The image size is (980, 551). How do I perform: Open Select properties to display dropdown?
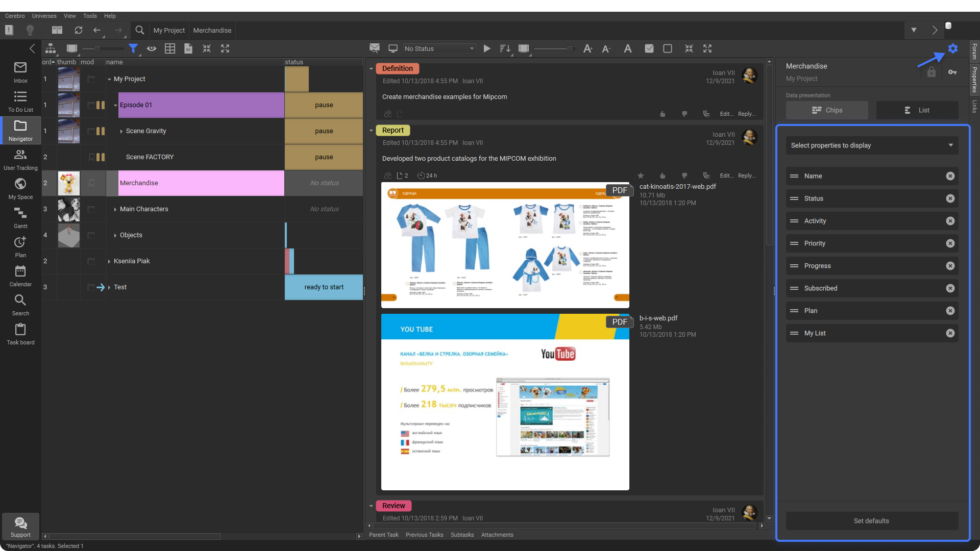pyautogui.click(x=872, y=145)
